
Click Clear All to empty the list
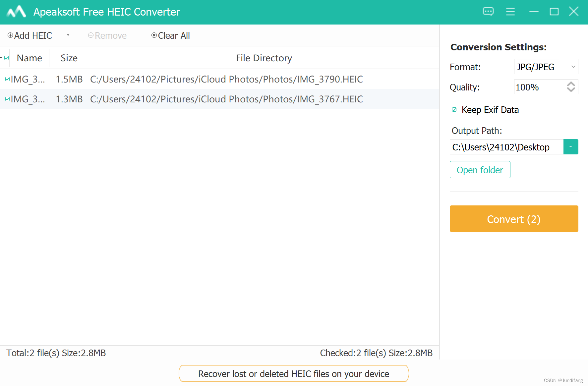[171, 35]
